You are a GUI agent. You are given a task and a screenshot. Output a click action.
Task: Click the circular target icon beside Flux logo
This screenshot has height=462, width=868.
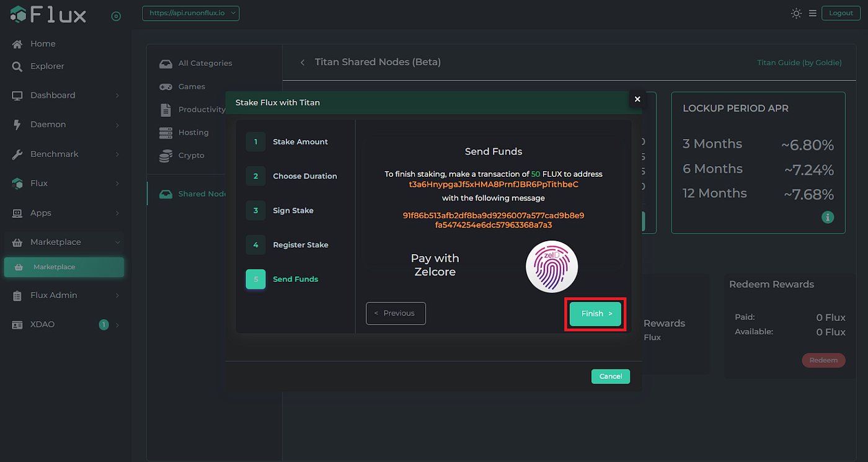point(116,16)
